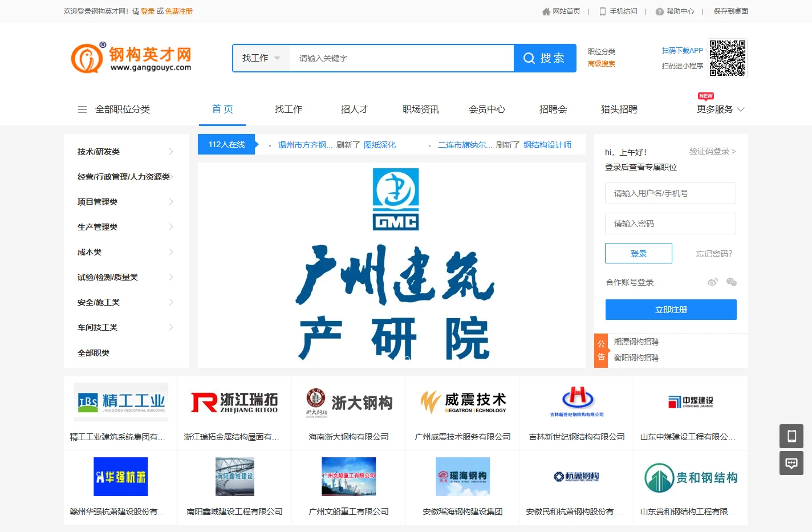Open 贵和钢结构 company logo
The height and width of the screenshot is (532, 812).
[x=691, y=478]
